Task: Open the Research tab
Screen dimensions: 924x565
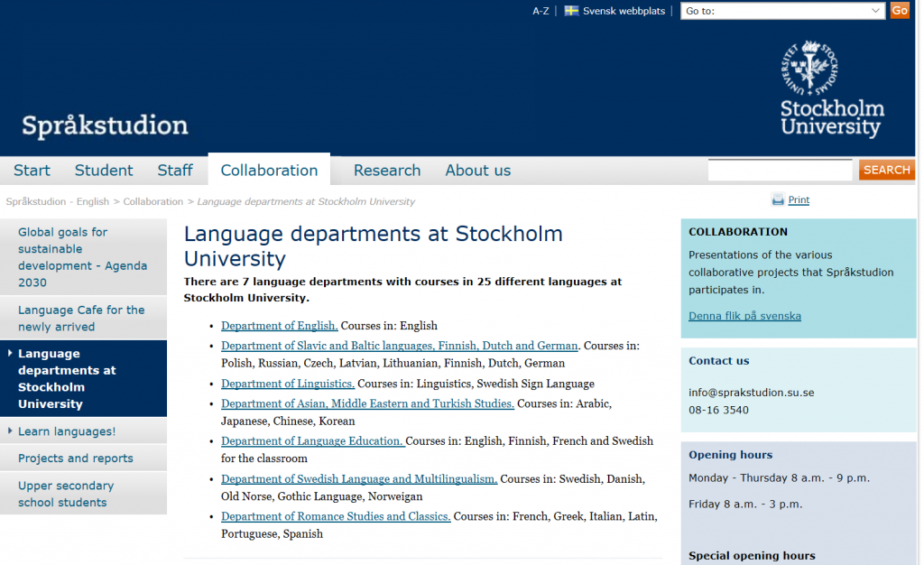Action: [387, 171]
